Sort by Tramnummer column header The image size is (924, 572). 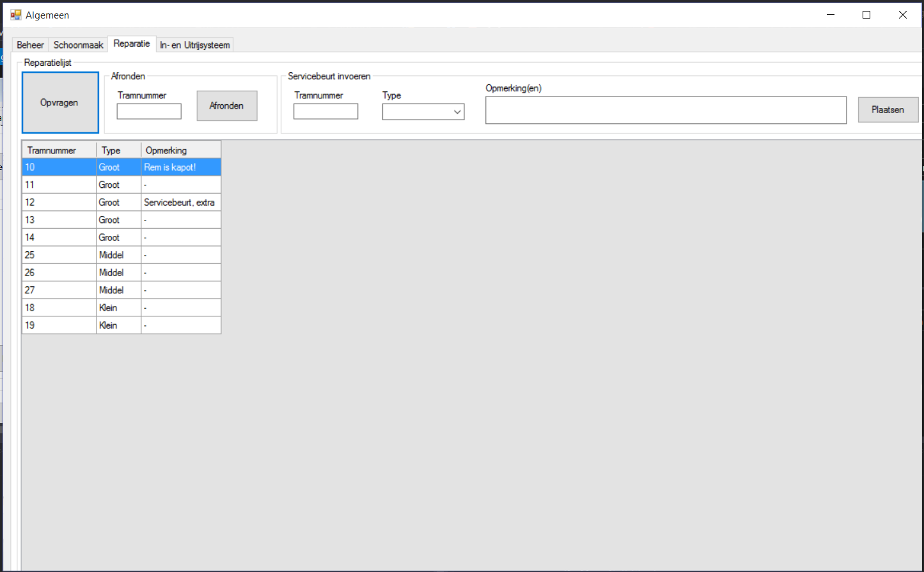[59, 150]
